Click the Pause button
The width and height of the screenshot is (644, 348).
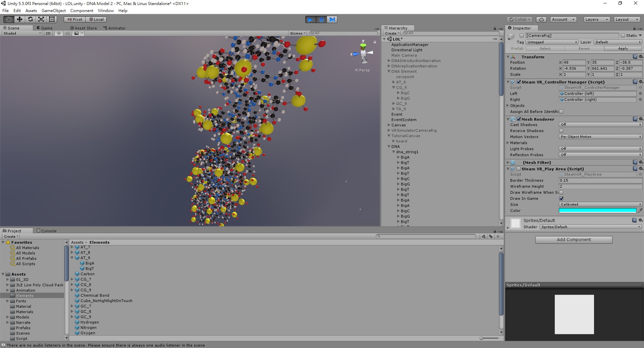(x=321, y=19)
